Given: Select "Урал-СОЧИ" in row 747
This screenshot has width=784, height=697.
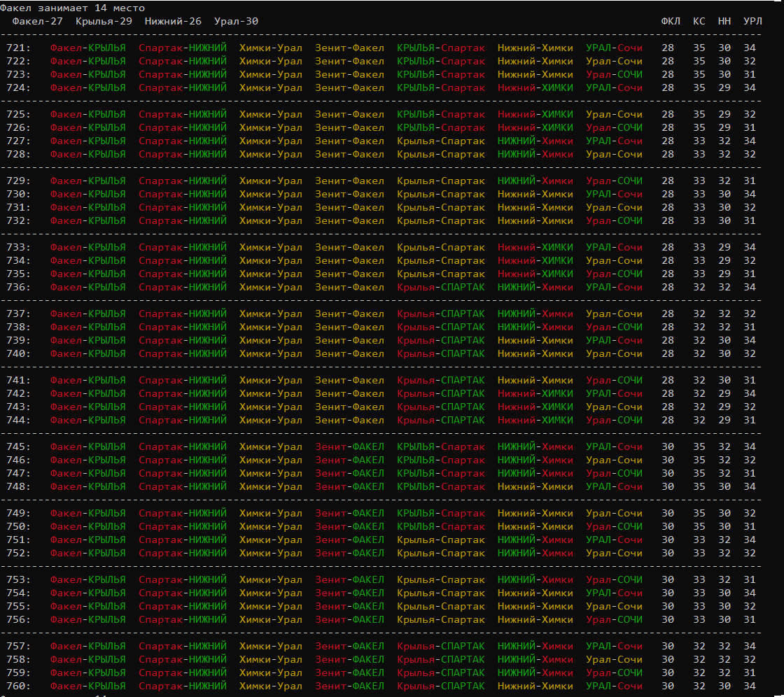Looking at the screenshot, I should click(614, 474).
